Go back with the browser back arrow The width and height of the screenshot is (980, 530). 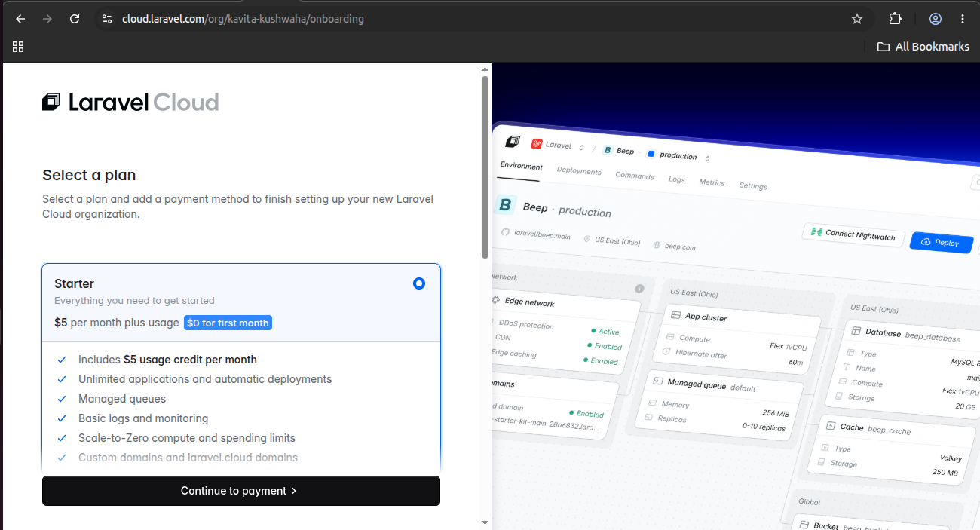pos(20,19)
